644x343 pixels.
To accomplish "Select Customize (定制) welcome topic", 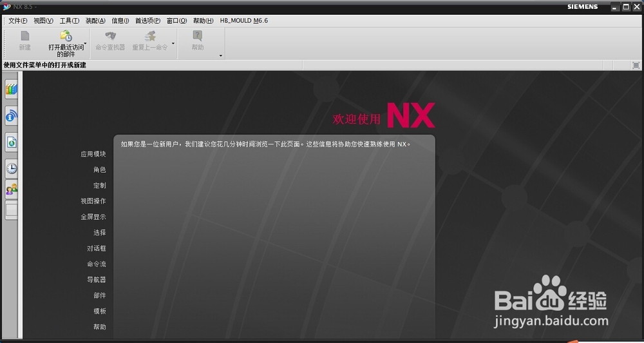I will tap(99, 185).
